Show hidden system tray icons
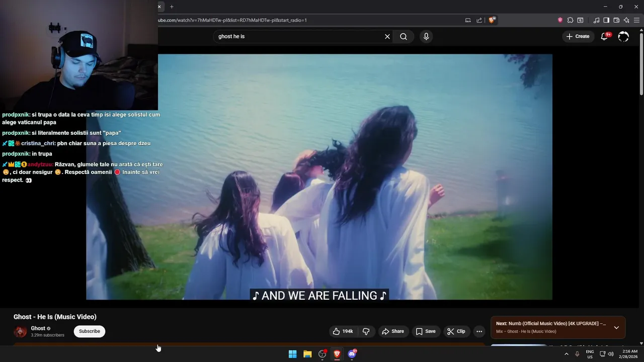 point(566,354)
